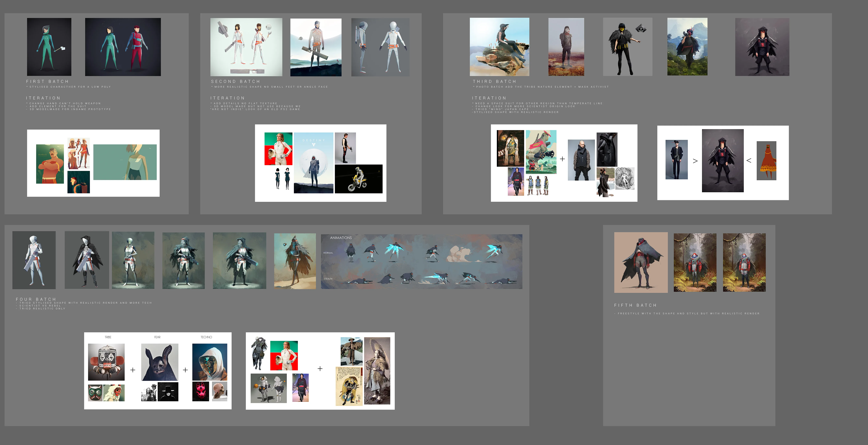Select the TRIBE mask reference photo
This screenshot has width=868, height=445.
coord(106,362)
